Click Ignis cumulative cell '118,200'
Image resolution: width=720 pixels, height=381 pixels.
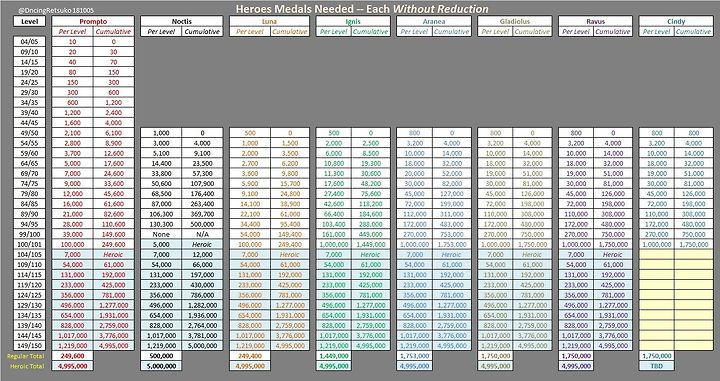point(371,203)
